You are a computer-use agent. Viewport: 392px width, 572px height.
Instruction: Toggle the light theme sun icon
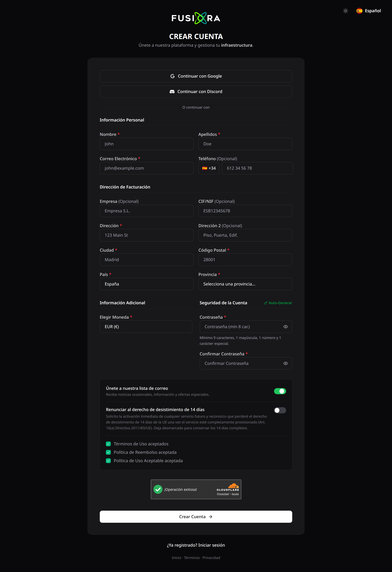[345, 11]
